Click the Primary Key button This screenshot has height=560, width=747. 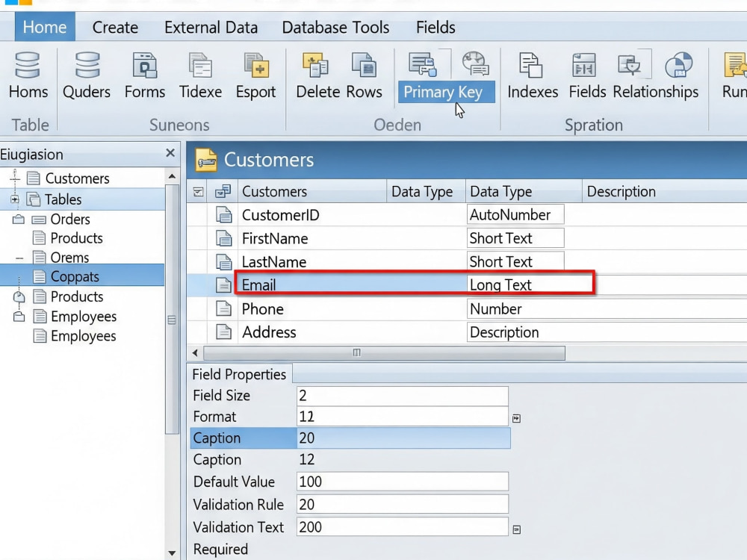click(x=447, y=92)
